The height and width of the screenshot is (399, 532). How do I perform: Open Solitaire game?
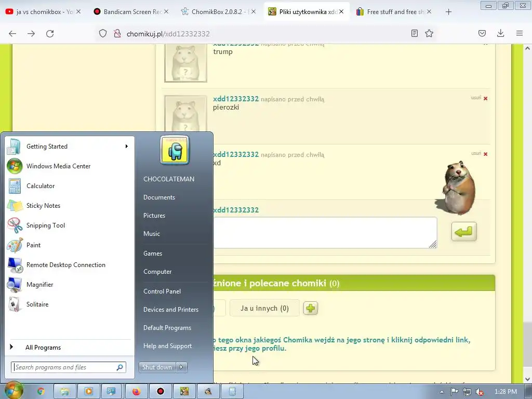[69, 304]
